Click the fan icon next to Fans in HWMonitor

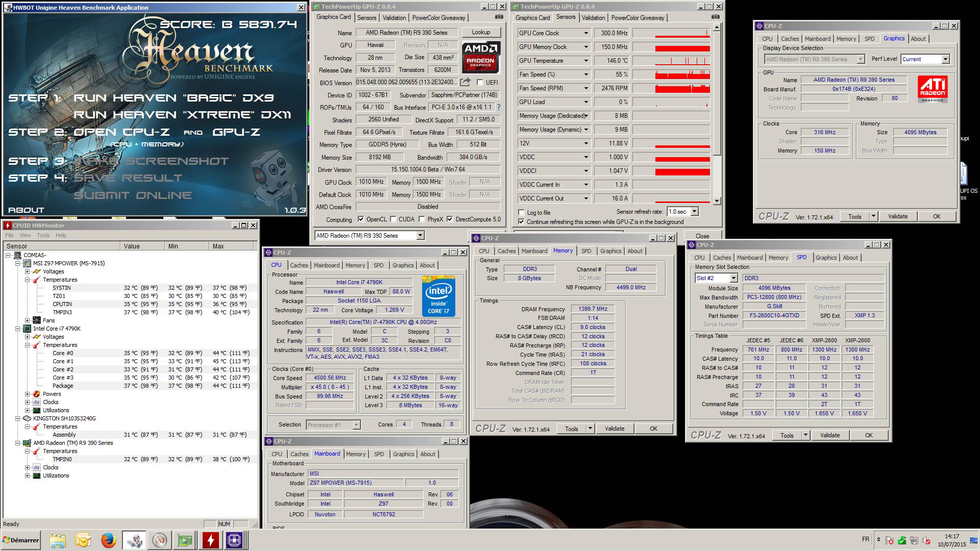point(37,320)
